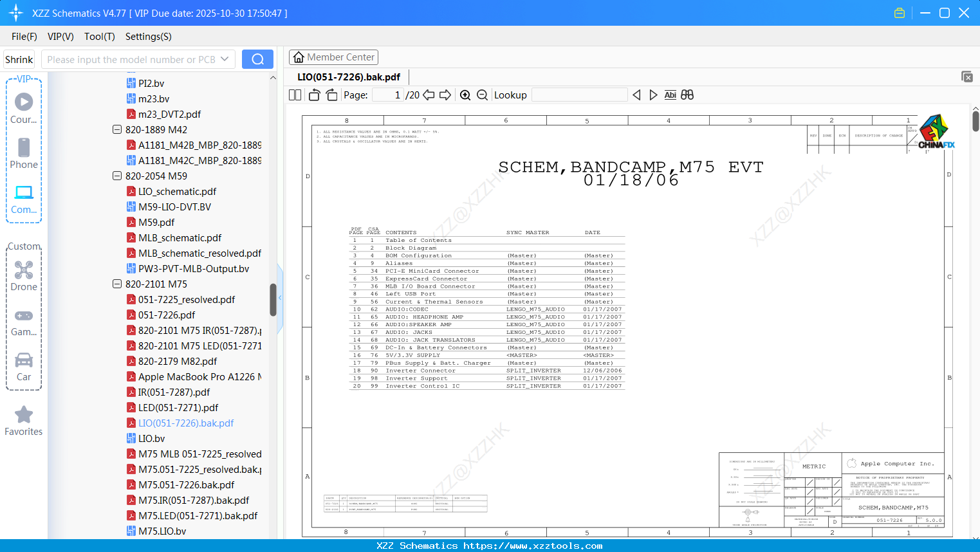Viewport: 980px width, 552px height.
Task: Go to the next page arrow
Action: (445, 95)
